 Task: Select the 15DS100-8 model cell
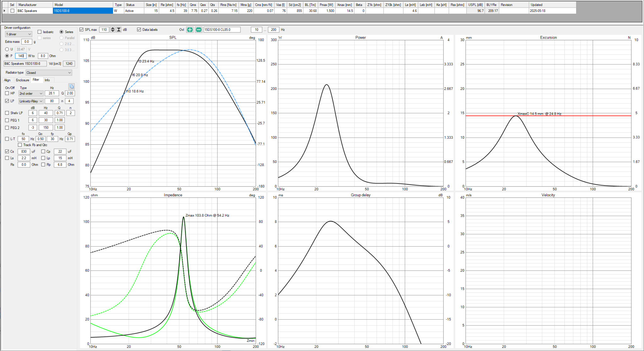tap(83, 11)
